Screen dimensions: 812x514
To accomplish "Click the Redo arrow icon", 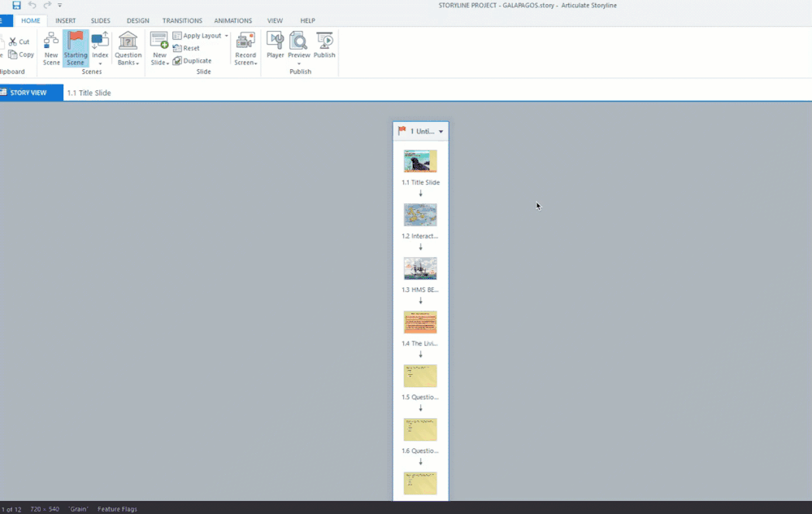I will pos(47,5).
